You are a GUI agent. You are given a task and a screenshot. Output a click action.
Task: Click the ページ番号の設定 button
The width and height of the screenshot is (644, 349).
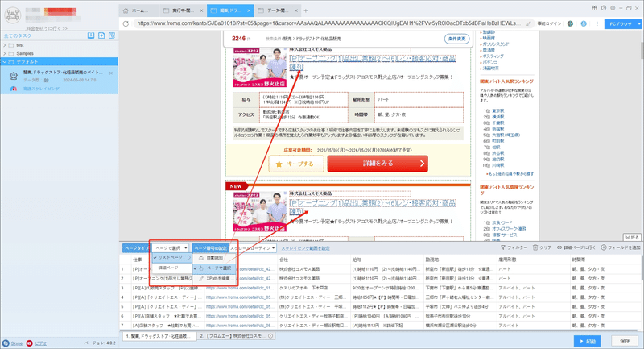click(x=210, y=248)
